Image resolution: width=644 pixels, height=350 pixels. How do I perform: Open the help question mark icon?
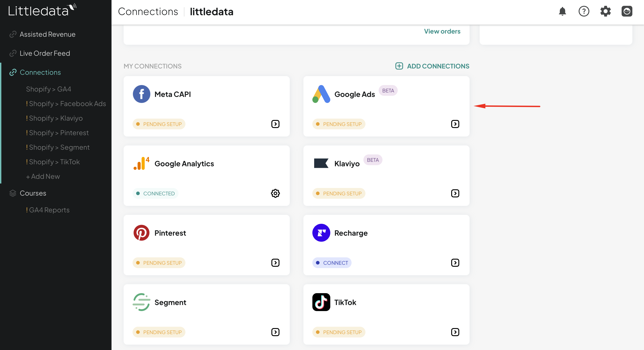point(584,11)
